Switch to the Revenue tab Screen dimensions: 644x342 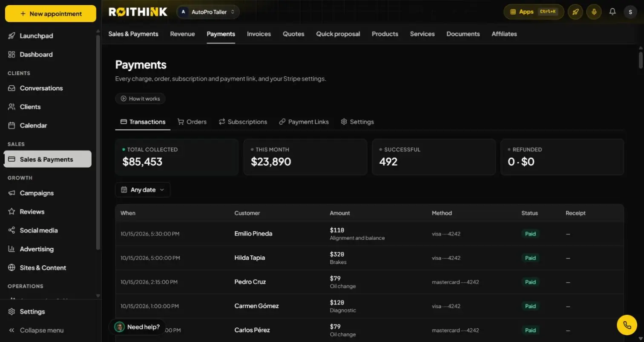182,34
